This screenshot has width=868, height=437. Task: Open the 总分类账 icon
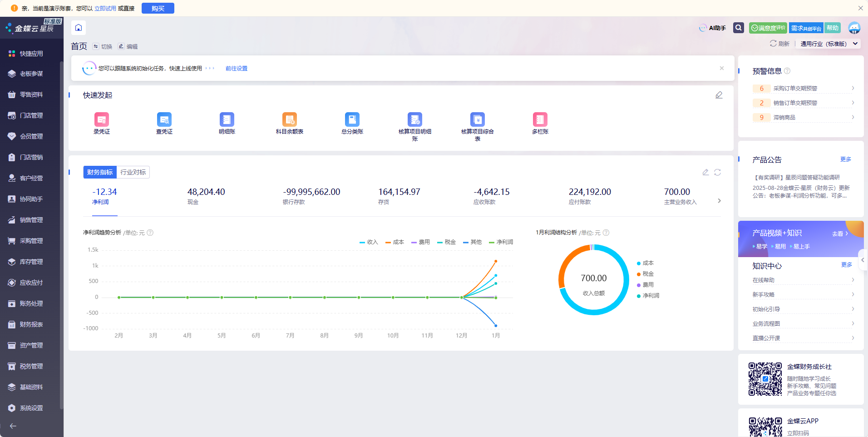coord(352,120)
